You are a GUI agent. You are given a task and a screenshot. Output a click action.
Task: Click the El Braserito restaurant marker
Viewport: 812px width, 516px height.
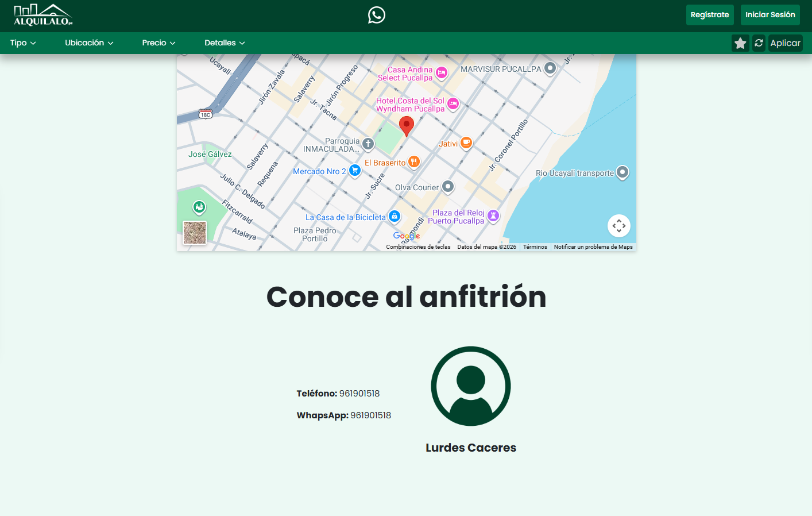point(413,162)
